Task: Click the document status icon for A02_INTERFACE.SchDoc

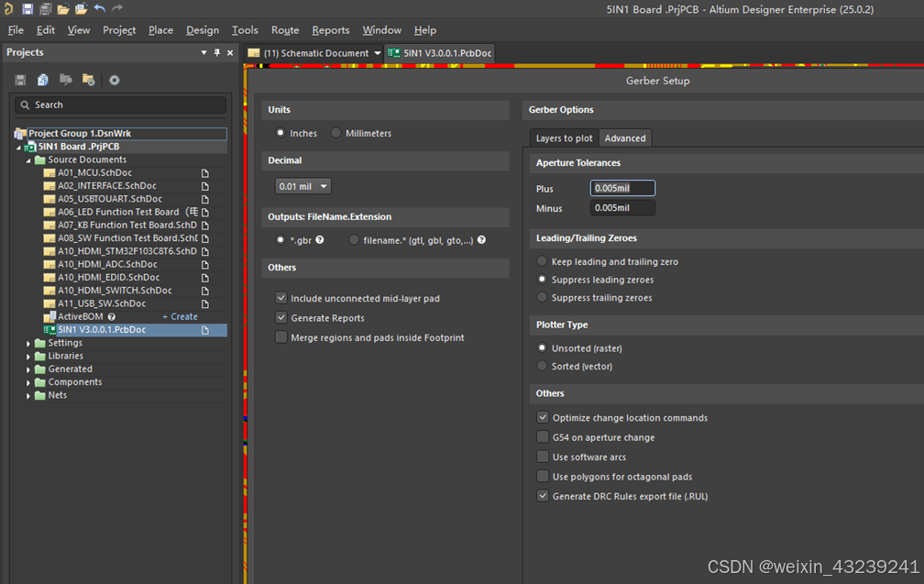Action: pos(205,186)
